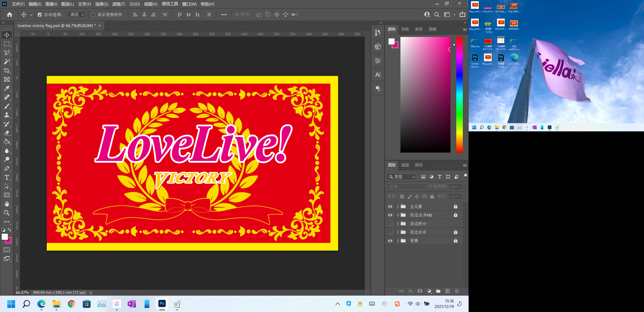Image resolution: width=644 pixels, height=312 pixels.
Task: Toggle Quick Mask mode
Action: point(7,250)
